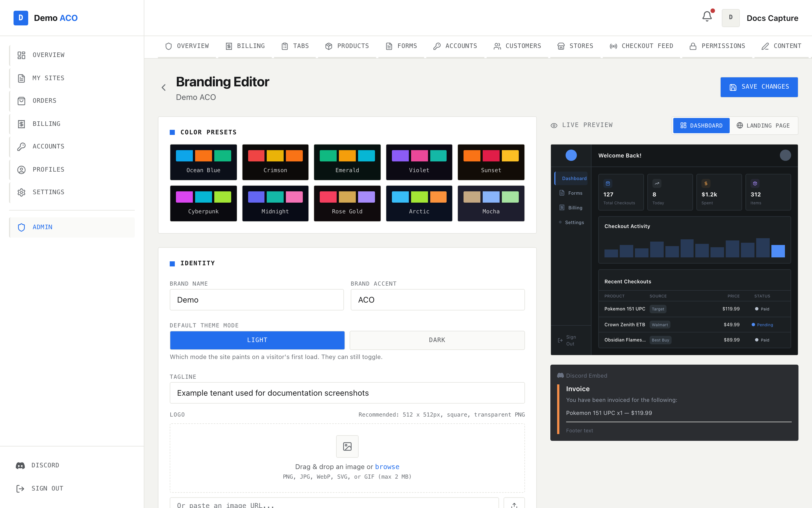This screenshot has height=508, width=812.
Task: Click the blue D logo icon
Action: pyautogui.click(x=21, y=18)
